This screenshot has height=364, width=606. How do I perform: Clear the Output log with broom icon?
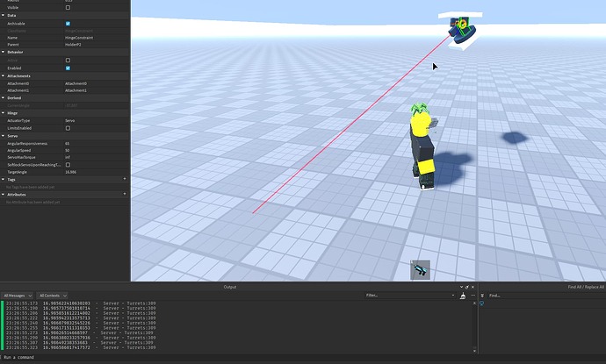[463, 296]
